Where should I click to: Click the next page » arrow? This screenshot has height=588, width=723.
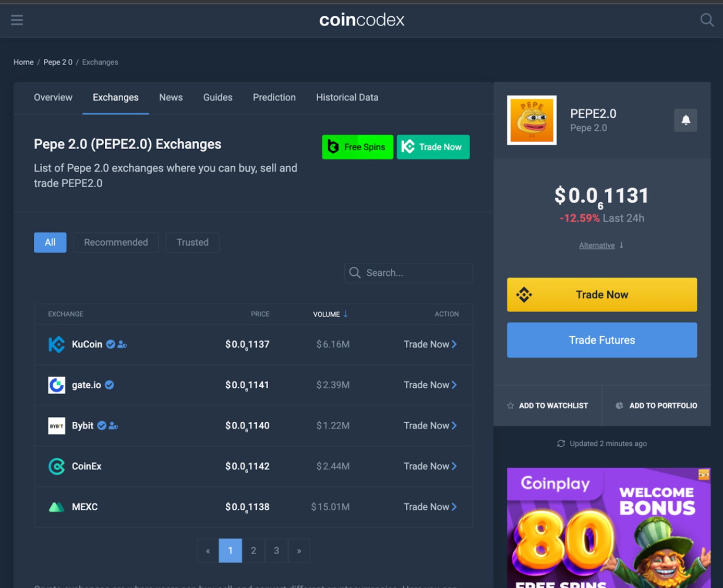coord(299,550)
